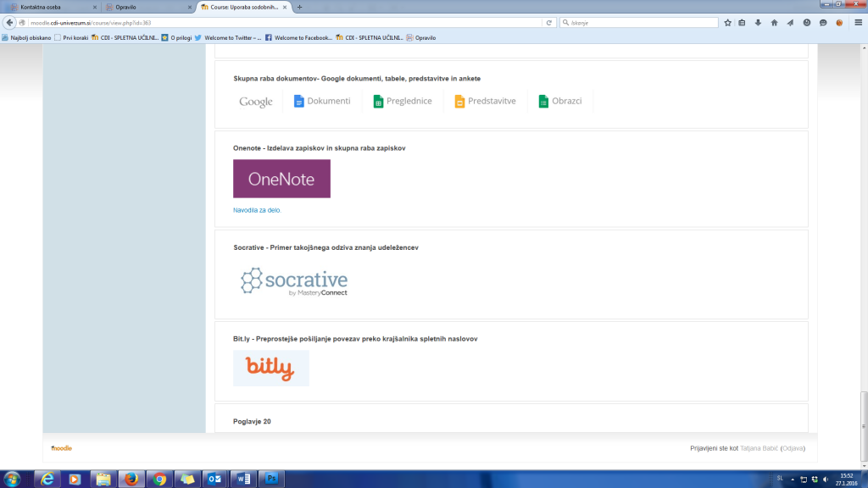Open the Firefox downloads arrow icon
The image size is (868, 488).
click(x=758, y=23)
